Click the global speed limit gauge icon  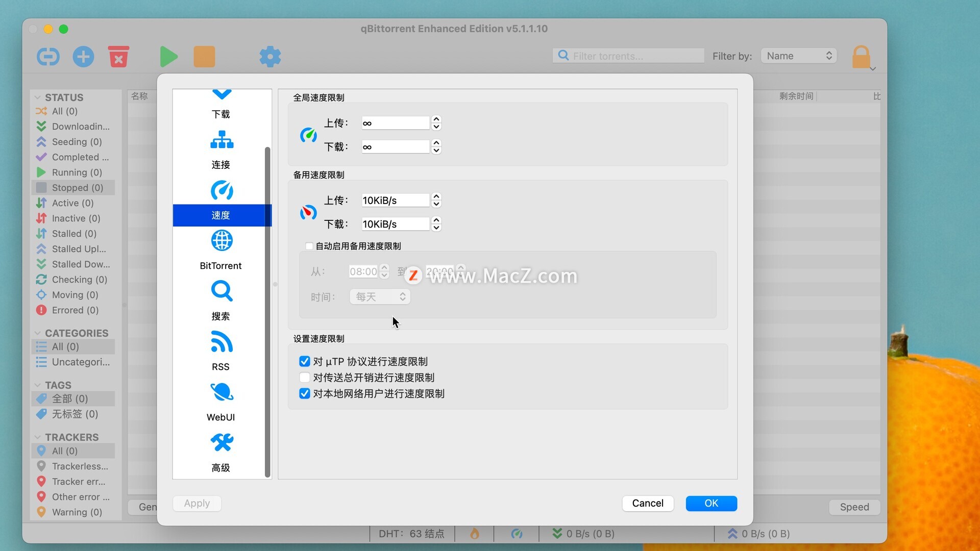308,135
